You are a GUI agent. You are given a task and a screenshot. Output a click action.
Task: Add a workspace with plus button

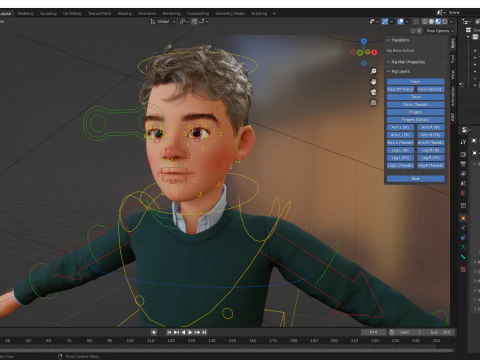(274, 14)
